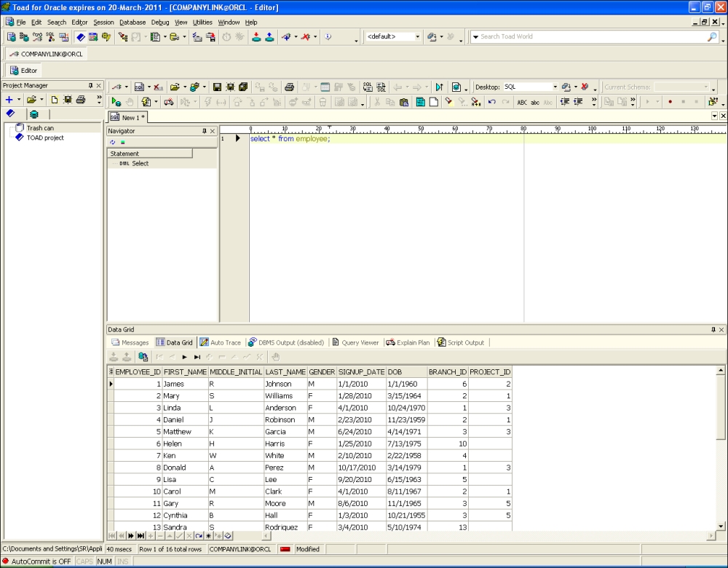Select the Trash can tree item
This screenshot has width=728, height=568.
coord(40,127)
